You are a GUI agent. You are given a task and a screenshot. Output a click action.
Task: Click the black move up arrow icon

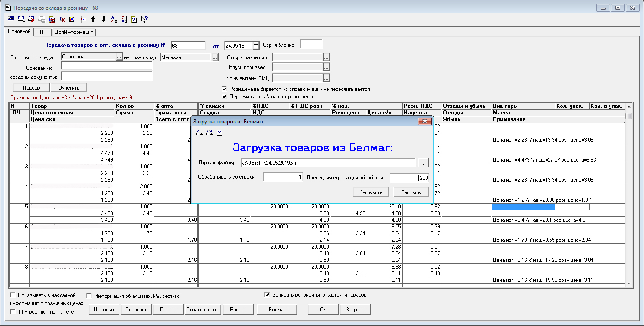coord(93,19)
